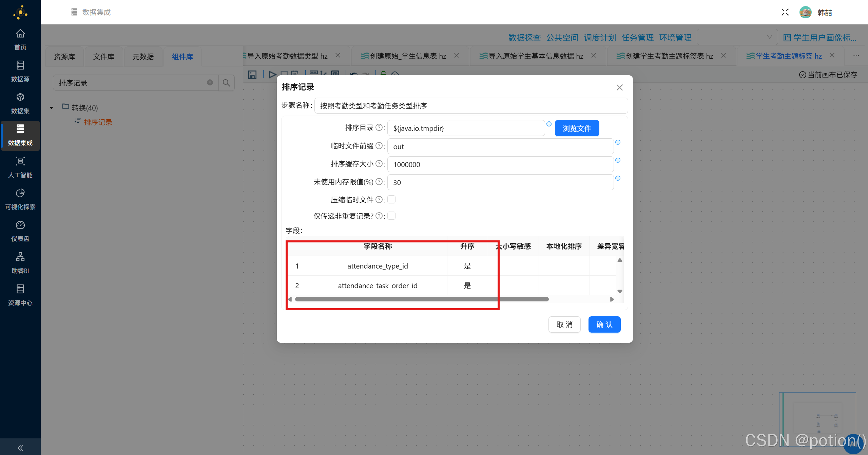
Task: Click help icon next to 排序目录 label
Action: click(x=379, y=127)
